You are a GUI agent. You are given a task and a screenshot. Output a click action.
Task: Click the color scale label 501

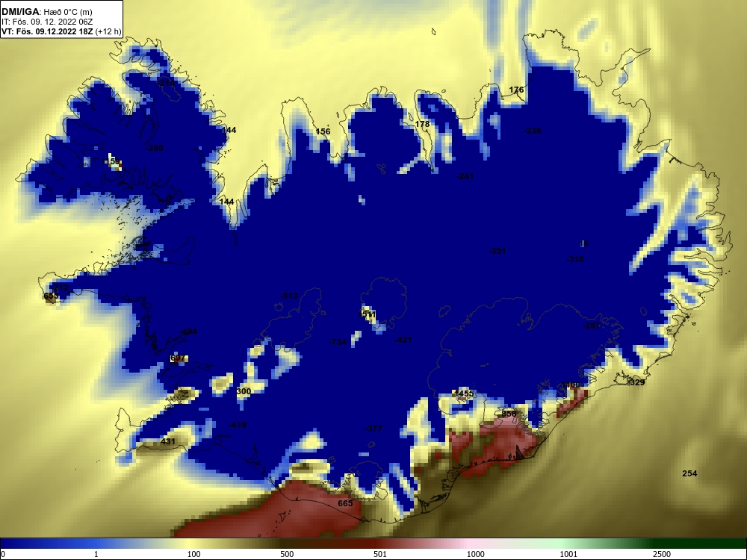point(380,554)
